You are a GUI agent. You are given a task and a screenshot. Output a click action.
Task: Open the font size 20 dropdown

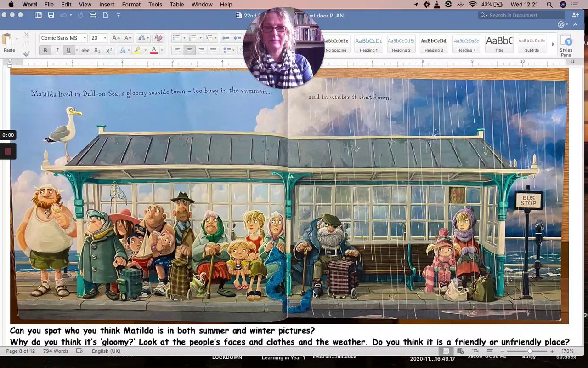coord(105,38)
